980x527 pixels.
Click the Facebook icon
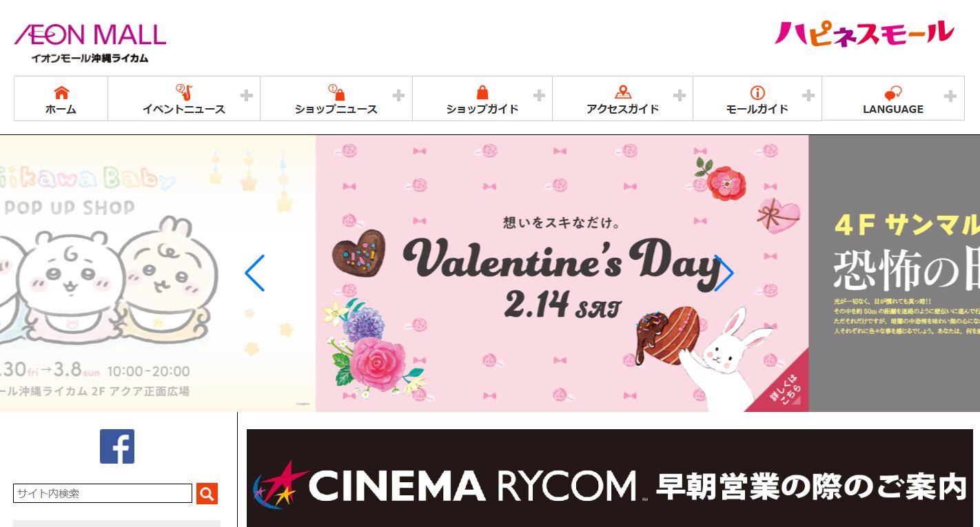pos(117,446)
